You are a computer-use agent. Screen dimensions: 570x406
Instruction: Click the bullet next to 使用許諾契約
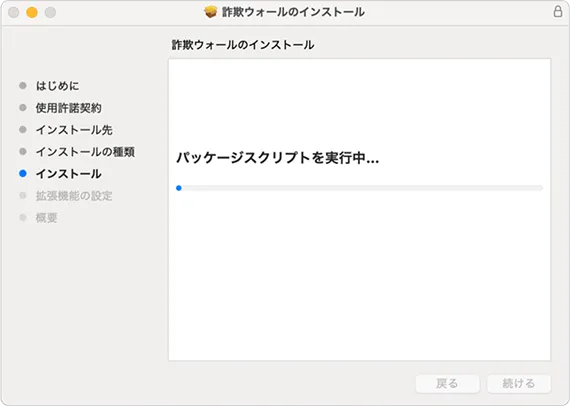tap(23, 108)
